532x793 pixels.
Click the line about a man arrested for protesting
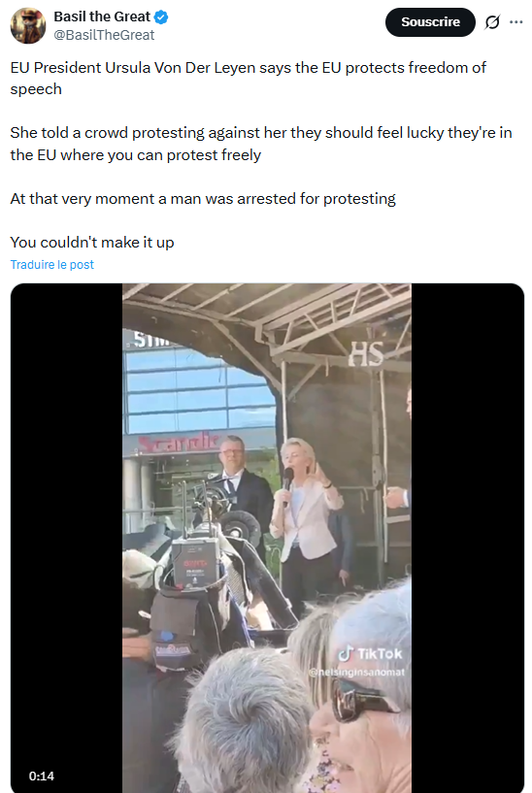click(203, 199)
